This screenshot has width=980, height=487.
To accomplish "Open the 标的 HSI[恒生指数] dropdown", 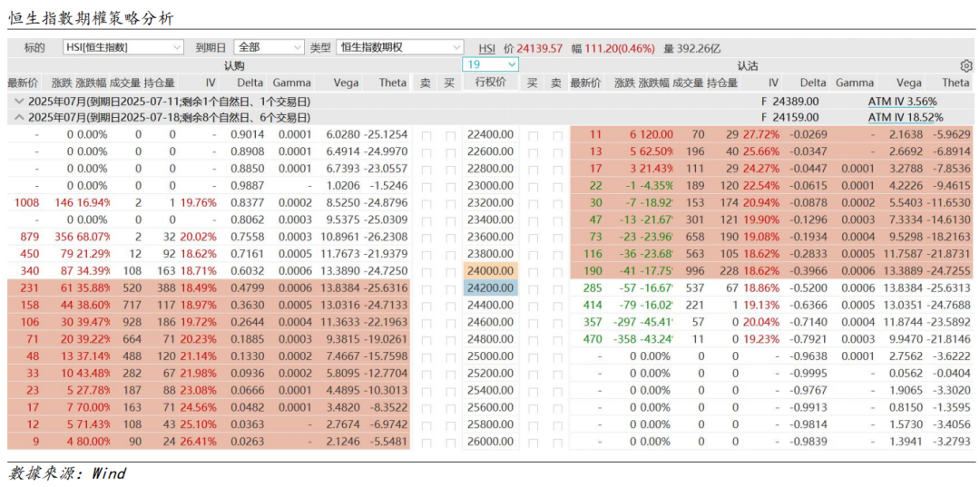I will [123, 47].
